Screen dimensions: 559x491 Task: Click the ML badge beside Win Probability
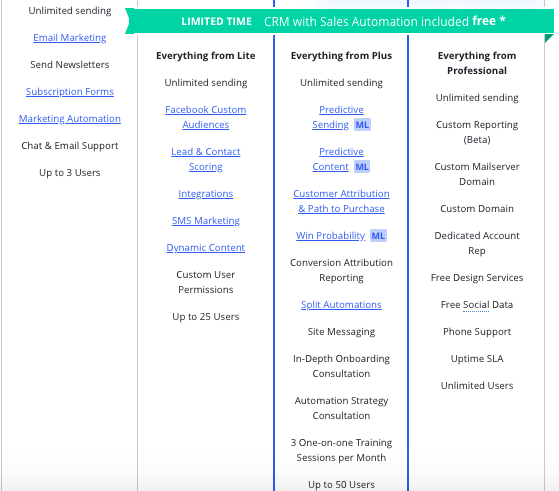pyautogui.click(x=378, y=236)
